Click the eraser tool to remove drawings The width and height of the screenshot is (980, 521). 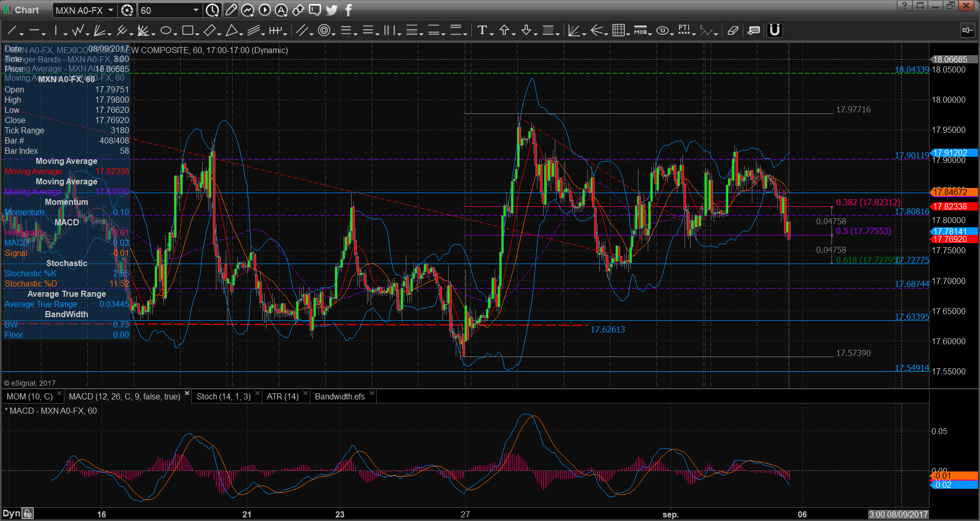[x=733, y=31]
